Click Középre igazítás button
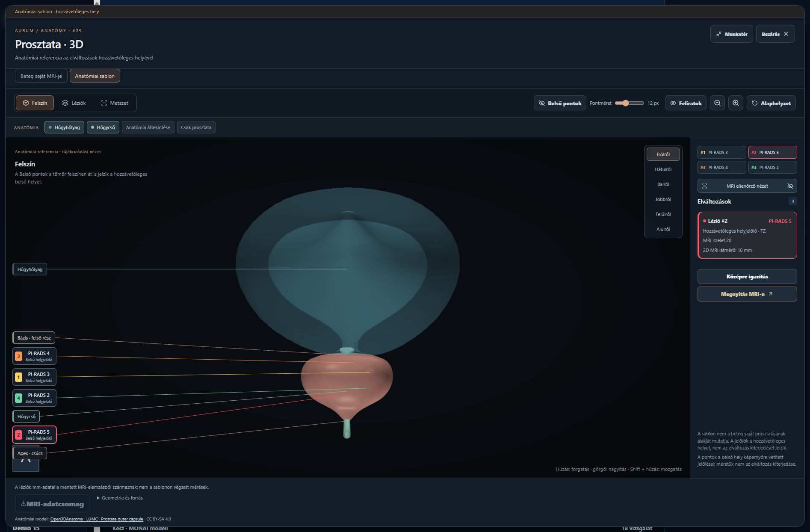Viewport: 810px width, 532px height. pyautogui.click(x=747, y=277)
